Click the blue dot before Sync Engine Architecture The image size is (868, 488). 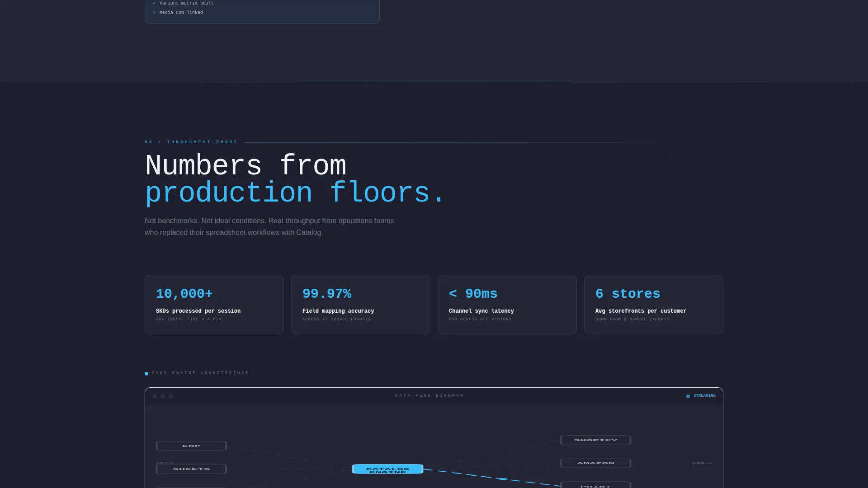(146, 374)
